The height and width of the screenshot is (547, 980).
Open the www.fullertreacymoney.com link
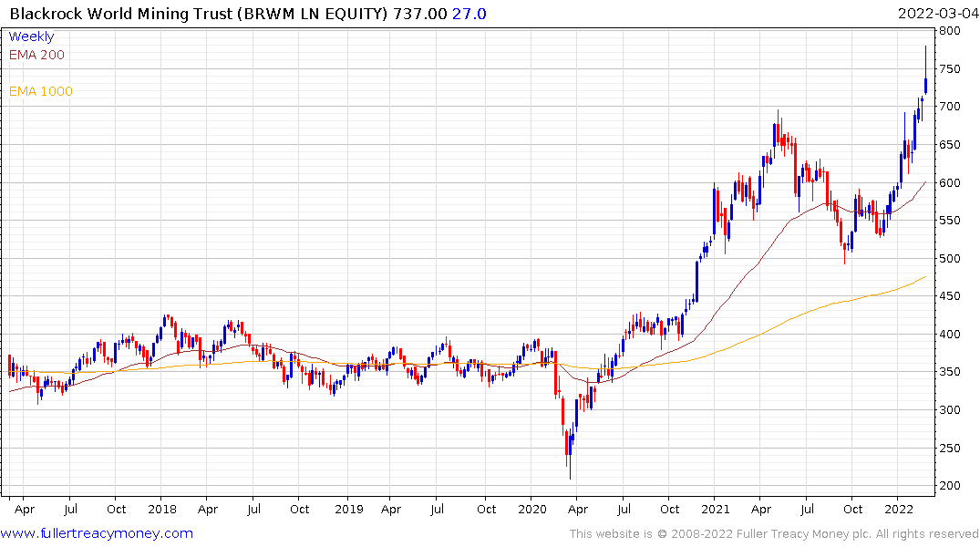point(97,533)
